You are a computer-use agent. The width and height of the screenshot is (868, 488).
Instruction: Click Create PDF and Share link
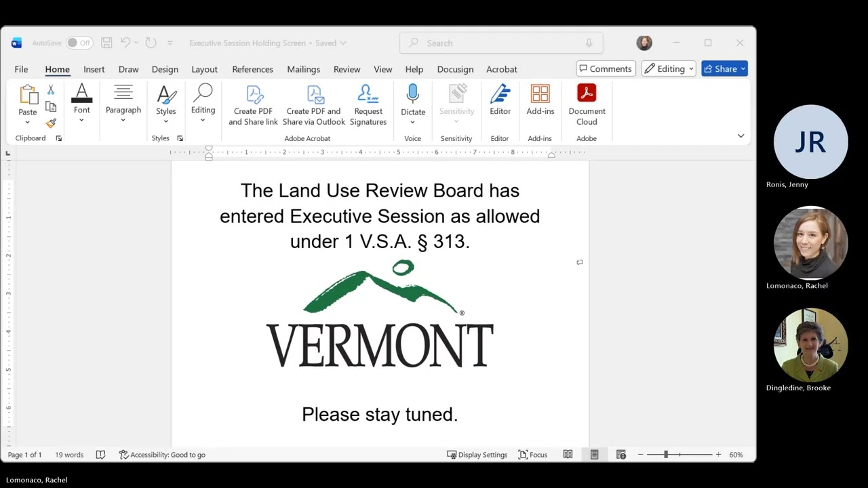click(253, 105)
